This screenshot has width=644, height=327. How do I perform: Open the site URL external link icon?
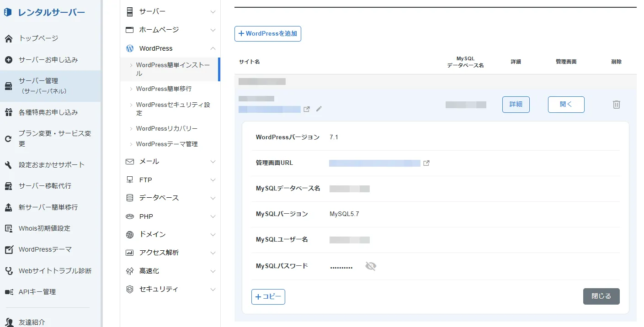point(307,109)
